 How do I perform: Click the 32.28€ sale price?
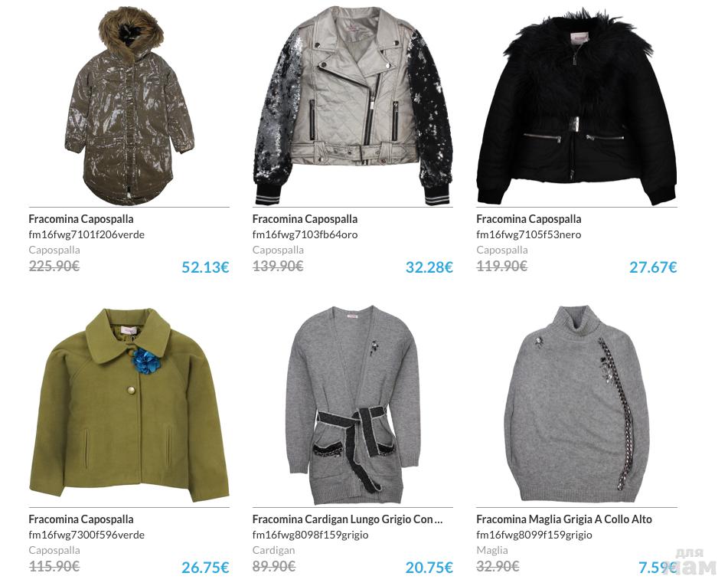[429, 267]
